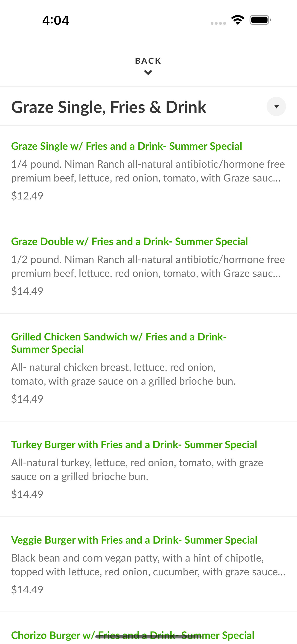Open Chorizo Burger w/ Fries and a Drink
Viewport: 297px width, 644px height.
pyautogui.click(x=133, y=635)
